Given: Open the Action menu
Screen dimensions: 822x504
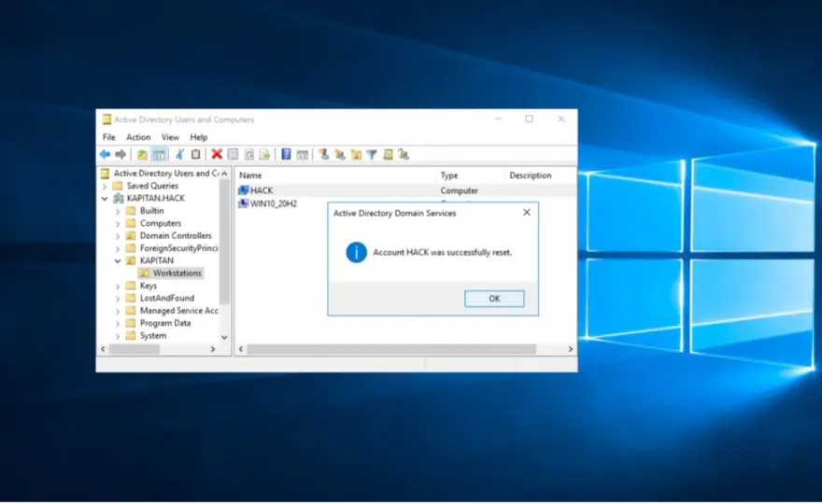Looking at the screenshot, I should 138,137.
